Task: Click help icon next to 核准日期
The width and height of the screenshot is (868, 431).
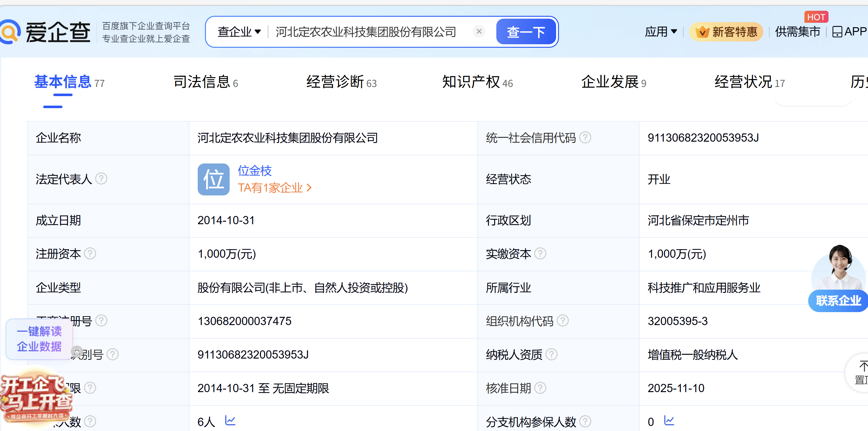Action: [540, 388]
